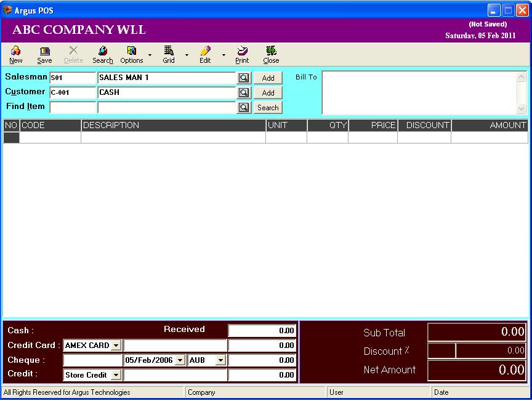Save the current invoice using the Save icon
The height and width of the screenshot is (401, 532).
pos(44,54)
